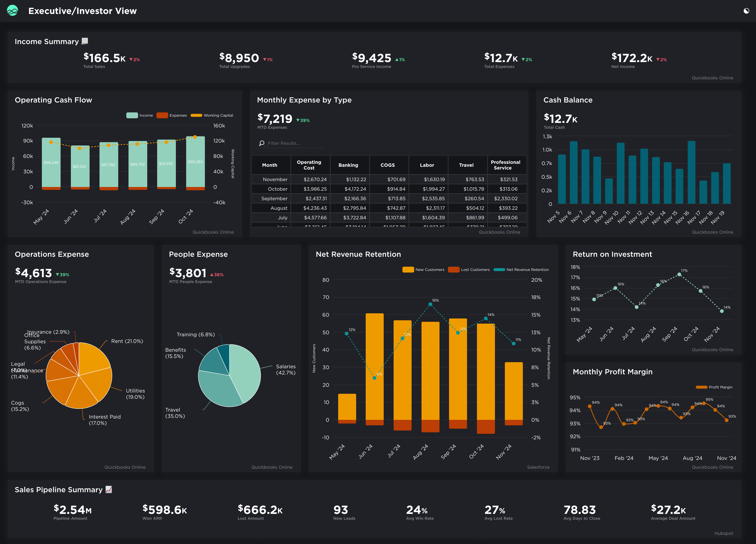Toggle the Lost Customers legend swatch
756x544 pixels.
pyautogui.click(x=454, y=269)
